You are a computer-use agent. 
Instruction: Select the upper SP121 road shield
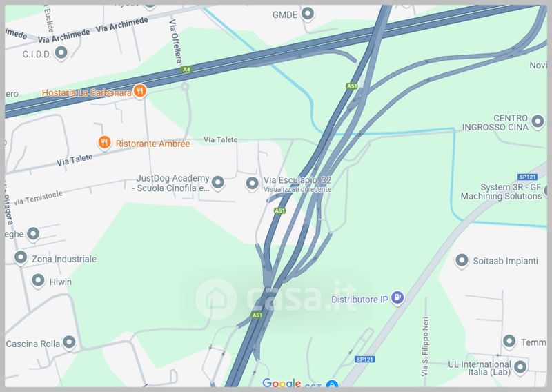527,177
